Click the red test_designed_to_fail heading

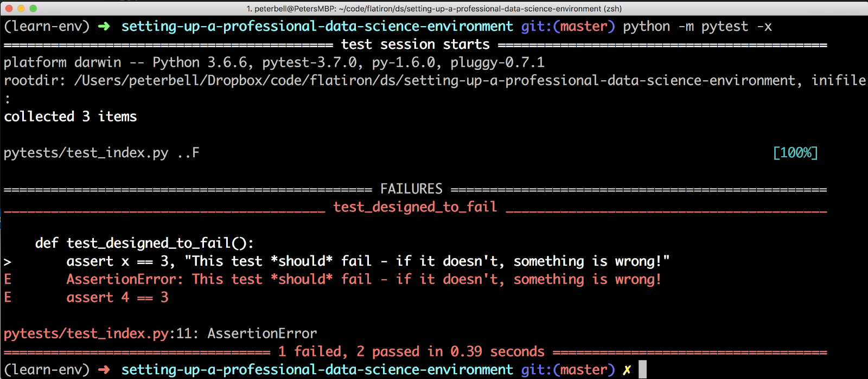tap(415, 207)
